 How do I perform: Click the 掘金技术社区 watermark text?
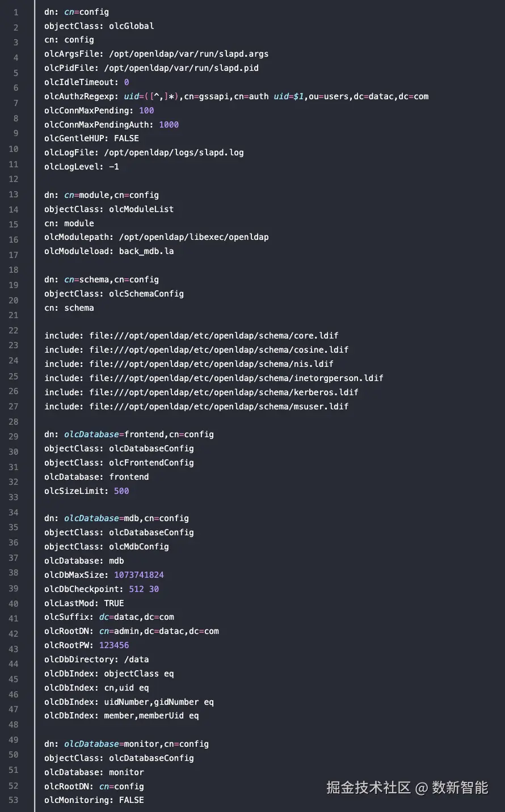(368, 788)
